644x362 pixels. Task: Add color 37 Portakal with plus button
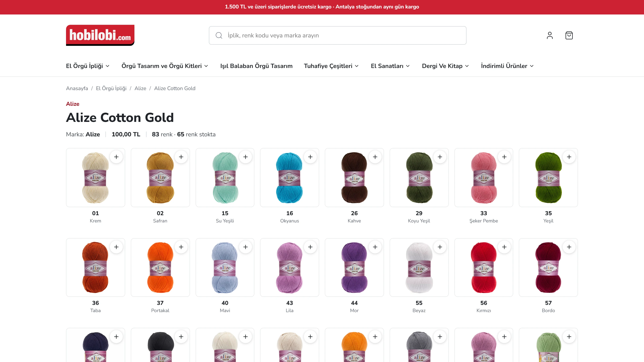(x=181, y=247)
